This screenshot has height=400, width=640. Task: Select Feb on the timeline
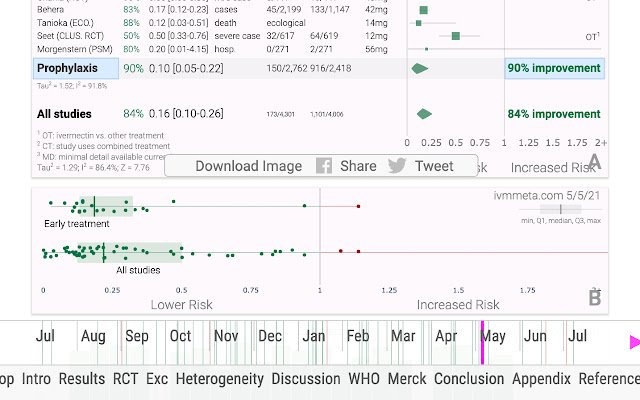click(358, 336)
